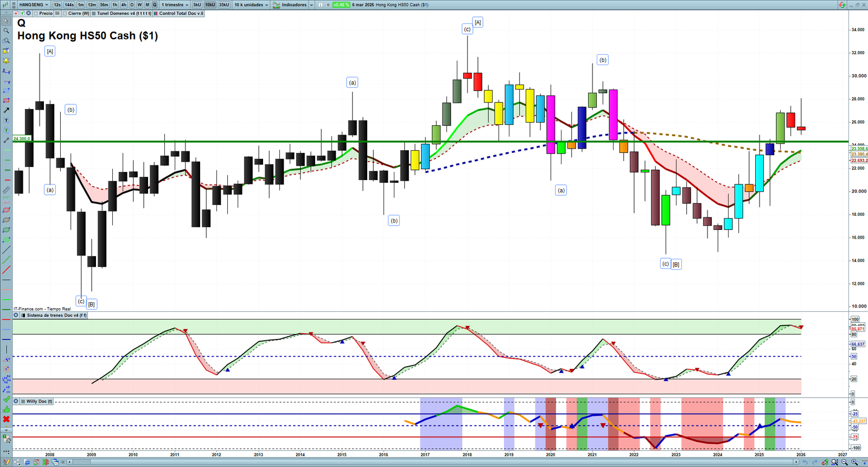Click the red plus icon on price bar
The width and height of the screenshot is (868, 467).
point(16,14)
